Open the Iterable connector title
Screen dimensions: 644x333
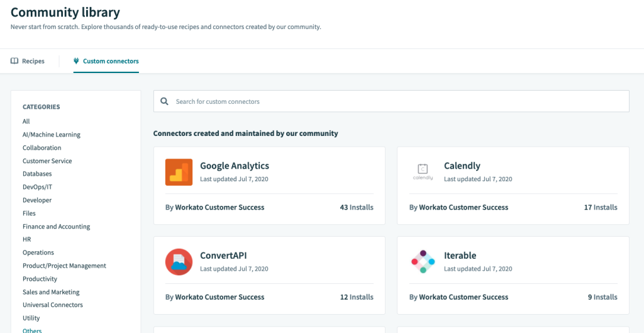point(460,256)
